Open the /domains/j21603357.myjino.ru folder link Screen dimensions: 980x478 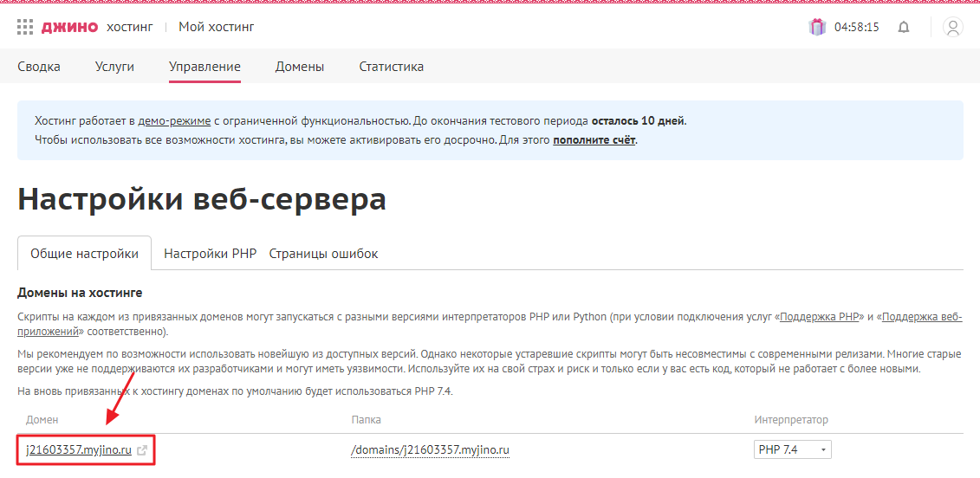[430, 450]
